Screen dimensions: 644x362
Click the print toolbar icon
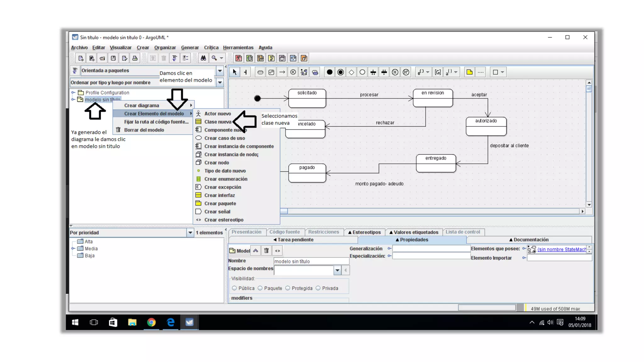point(135,58)
